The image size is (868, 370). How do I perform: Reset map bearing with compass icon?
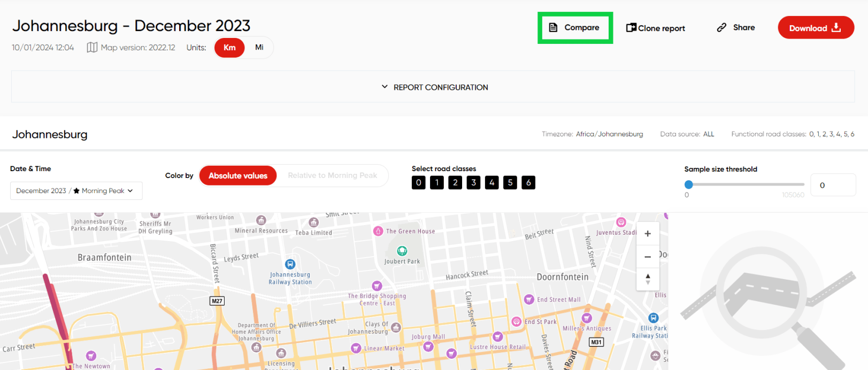[647, 279]
